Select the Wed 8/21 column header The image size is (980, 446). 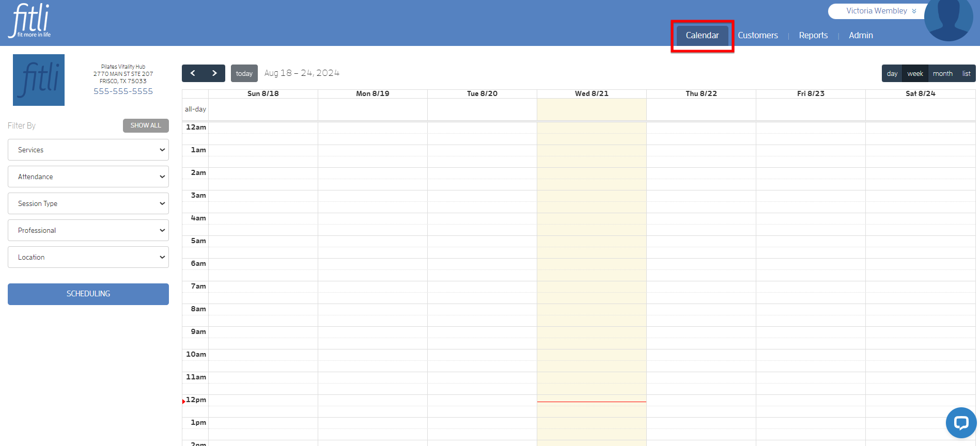(592, 93)
